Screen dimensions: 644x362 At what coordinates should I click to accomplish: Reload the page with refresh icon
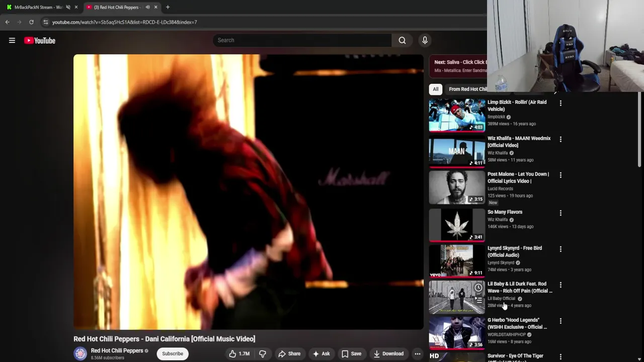[31, 22]
